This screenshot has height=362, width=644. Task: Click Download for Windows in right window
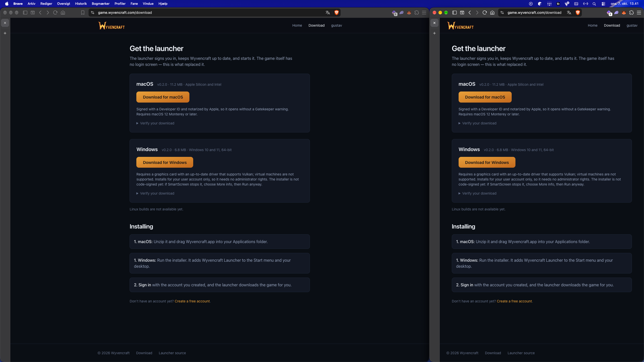click(487, 162)
